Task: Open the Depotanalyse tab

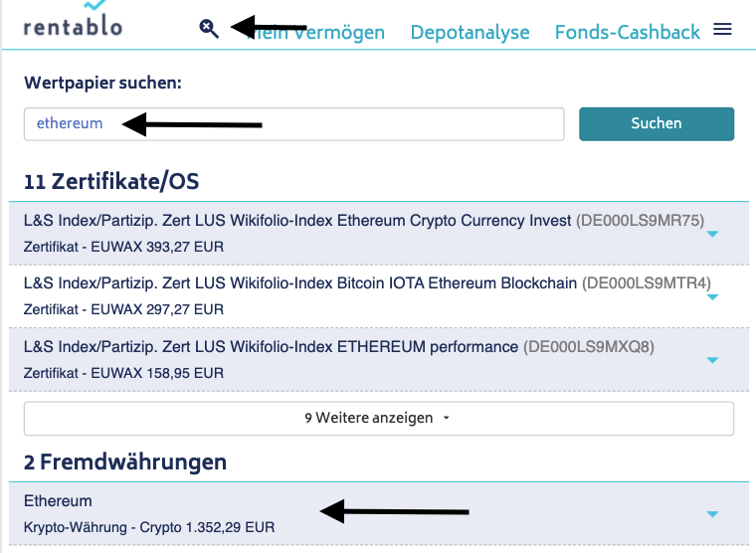Action: coord(470,33)
